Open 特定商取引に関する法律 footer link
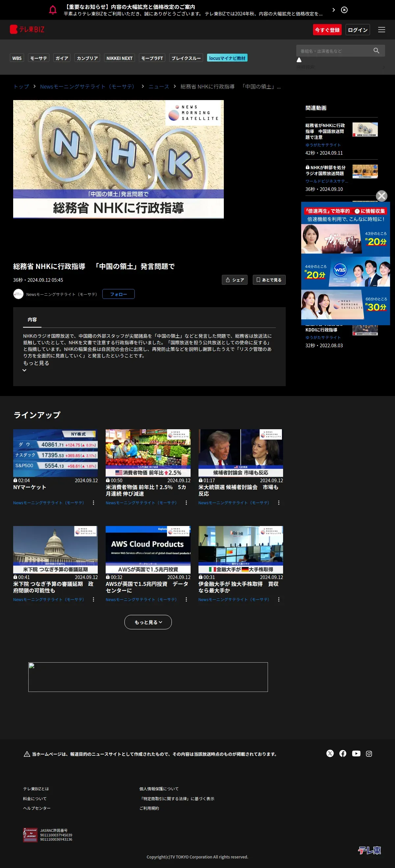The height and width of the screenshot is (868, 395). click(x=177, y=798)
